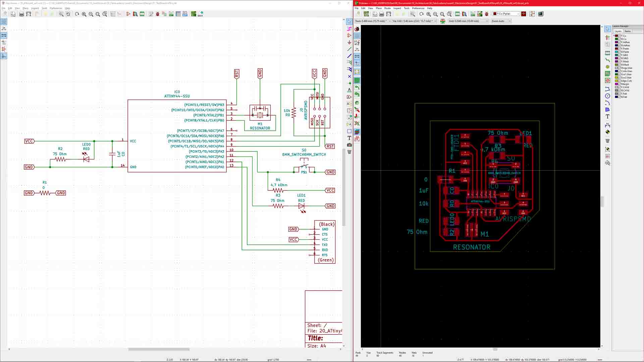This screenshot has height=362, width=644.
Task: Switch to Items tab in Layers Manager
Action: 628,31
